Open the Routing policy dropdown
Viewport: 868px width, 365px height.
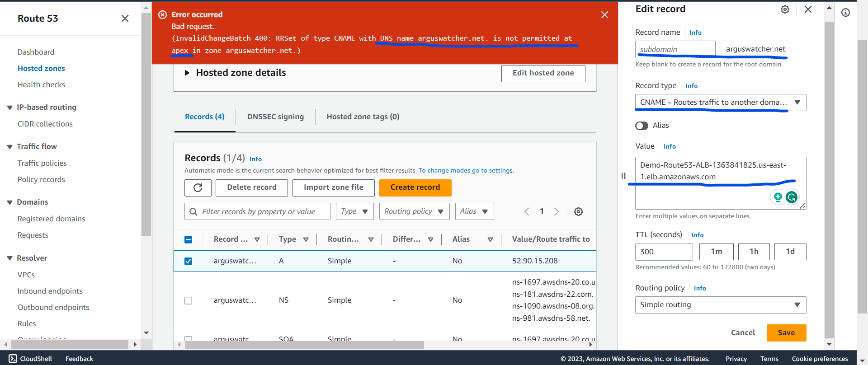point(721,305)
